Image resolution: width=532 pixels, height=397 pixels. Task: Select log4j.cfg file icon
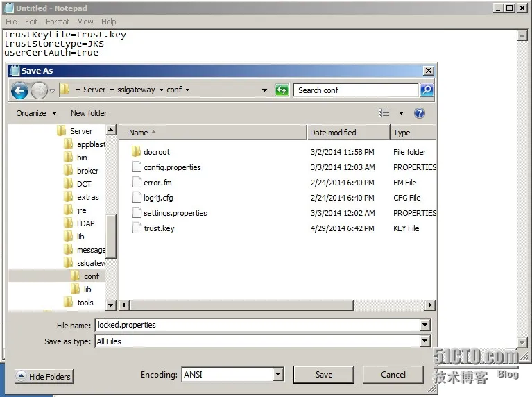137,197
